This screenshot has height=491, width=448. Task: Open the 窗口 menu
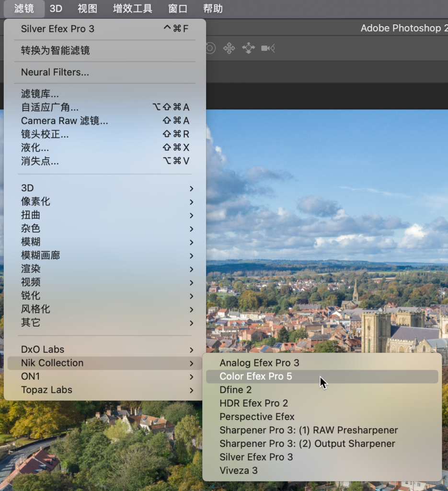tap(178, 9)
